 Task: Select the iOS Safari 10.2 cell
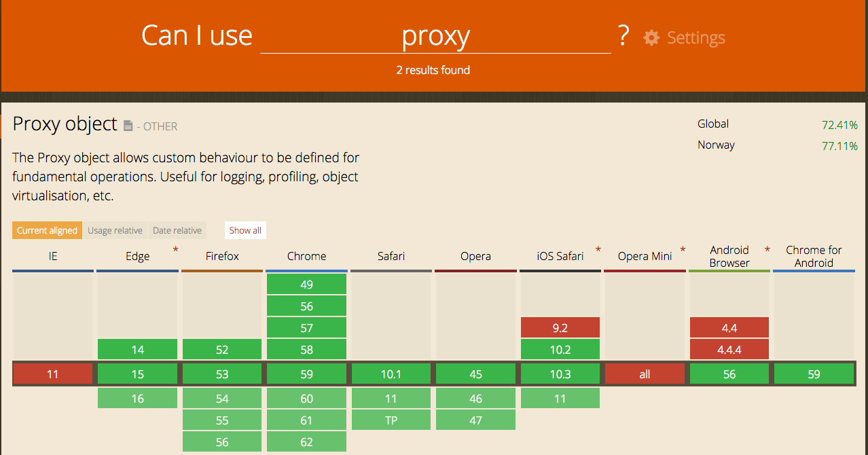pos(560,350)
